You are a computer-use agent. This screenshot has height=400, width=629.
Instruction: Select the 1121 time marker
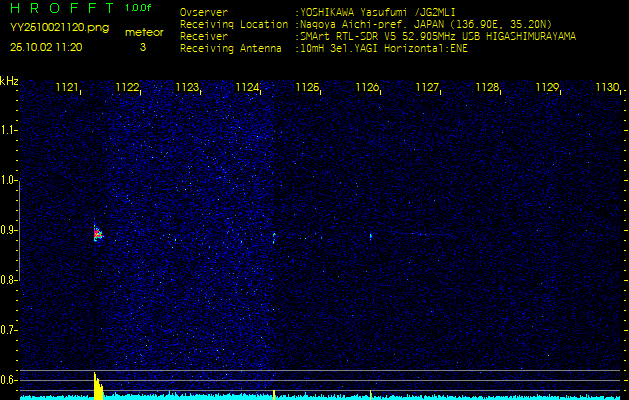click(x=67, y=88)
